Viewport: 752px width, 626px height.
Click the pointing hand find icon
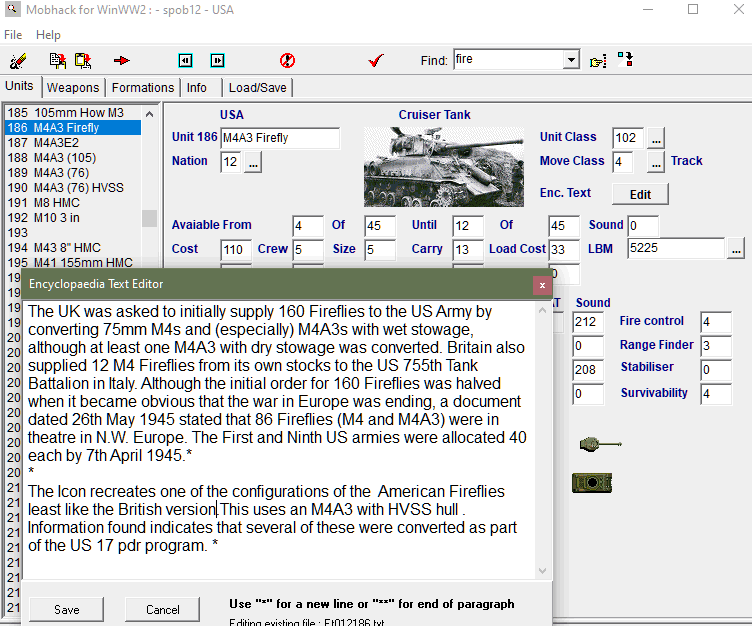598,61
